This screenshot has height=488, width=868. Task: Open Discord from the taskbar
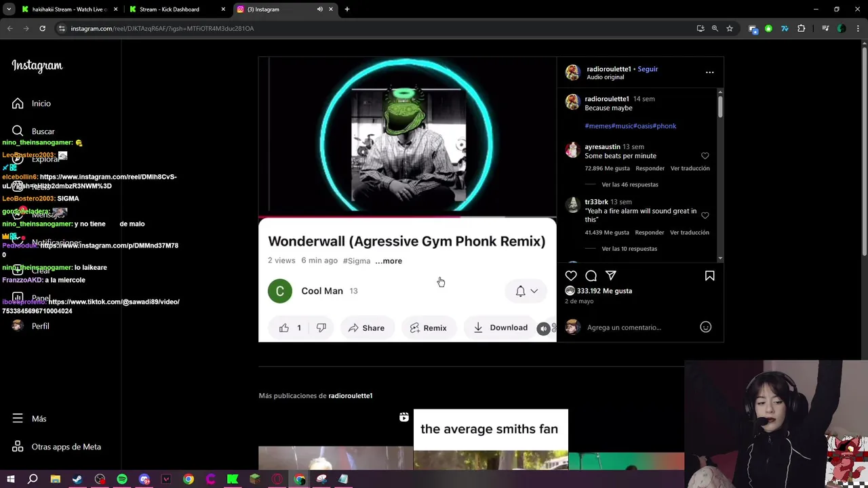[x=144, y=479]
